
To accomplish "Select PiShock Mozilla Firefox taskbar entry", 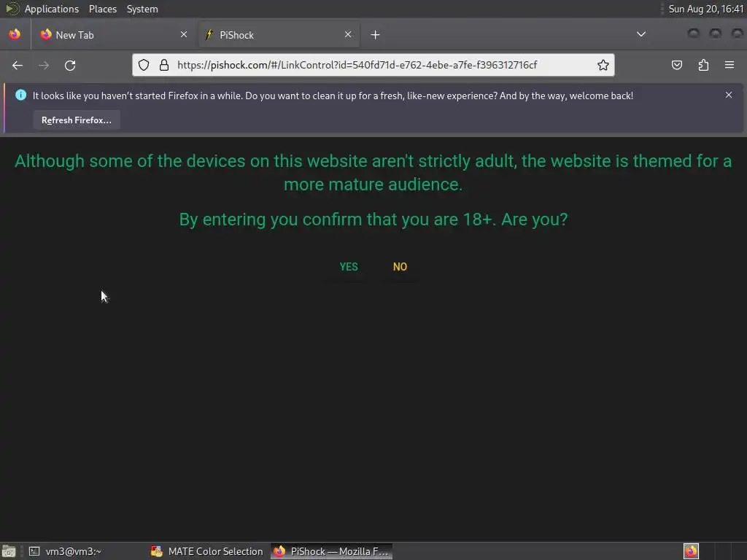I will (x=332, y=551).
